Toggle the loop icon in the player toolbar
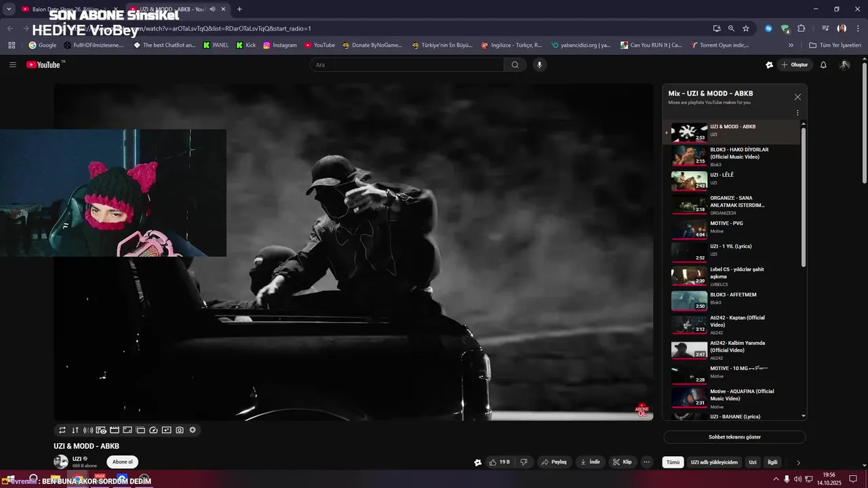Image resolution: width=868 pixels, height=488 pixels. [x=62, y=430]
